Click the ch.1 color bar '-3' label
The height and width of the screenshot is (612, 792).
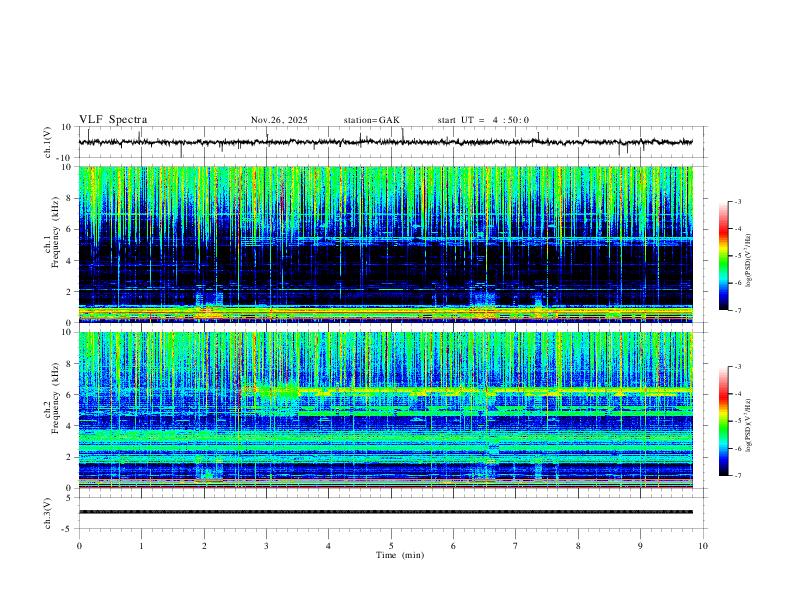[x=738, y=201]
